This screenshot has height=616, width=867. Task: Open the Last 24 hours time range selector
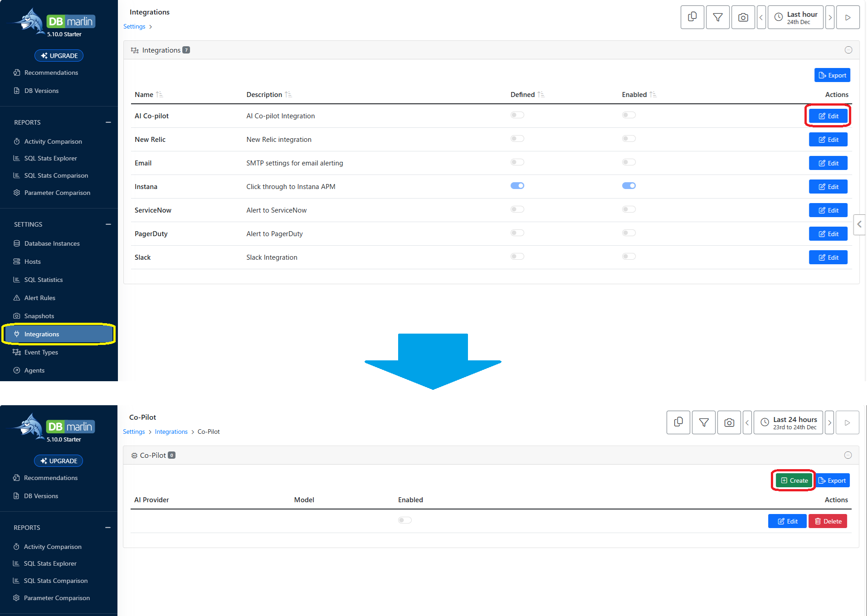click(788, 422)
